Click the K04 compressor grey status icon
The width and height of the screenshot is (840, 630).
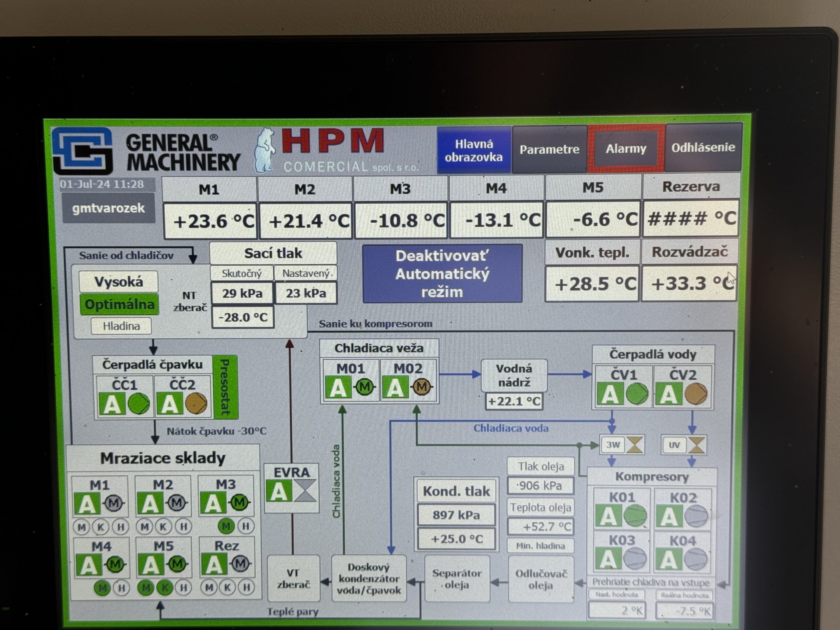click(695, 559)
